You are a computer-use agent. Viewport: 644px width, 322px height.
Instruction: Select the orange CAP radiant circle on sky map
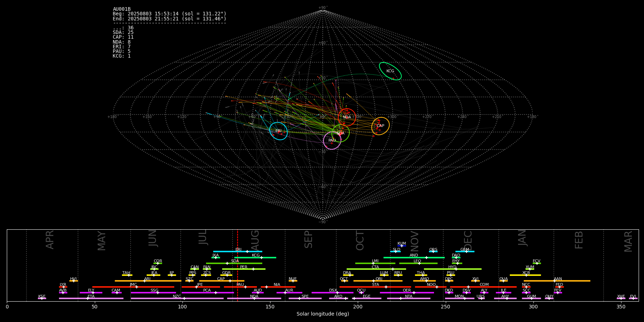coord(380,126)
